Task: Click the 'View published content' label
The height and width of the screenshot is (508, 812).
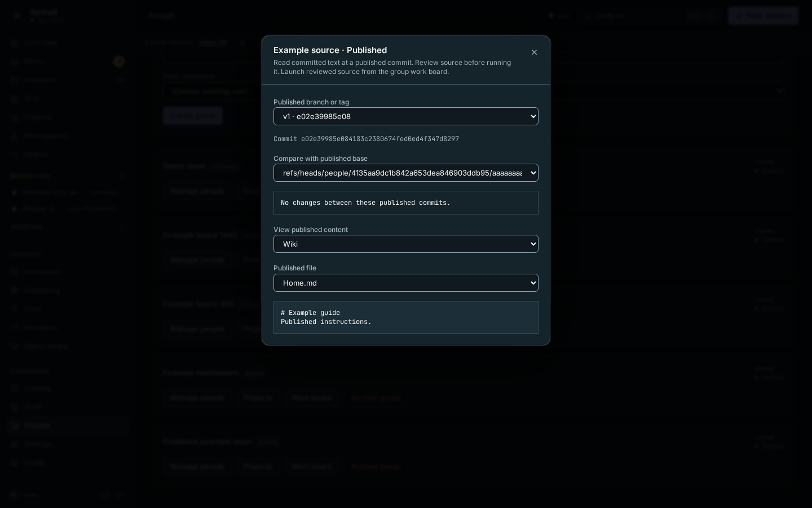Action: click(x=311, y=230)
